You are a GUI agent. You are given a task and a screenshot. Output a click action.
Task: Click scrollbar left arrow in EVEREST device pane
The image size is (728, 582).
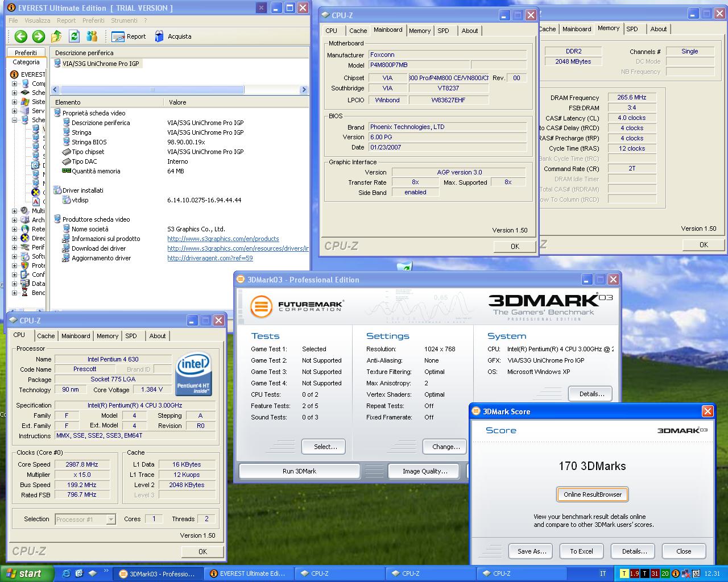tap(55, 89)
